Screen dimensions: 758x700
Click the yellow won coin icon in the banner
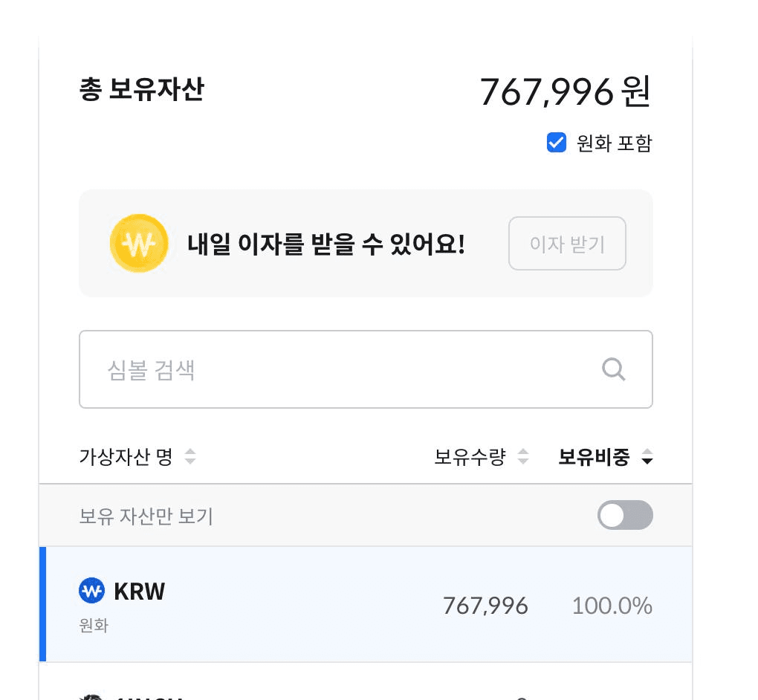pyautogui.click(x=139, y=243)
